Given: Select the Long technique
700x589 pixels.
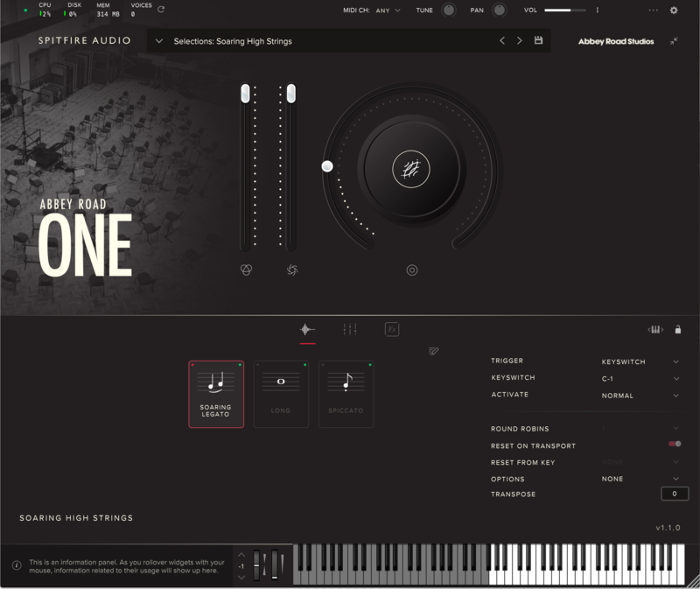Looking at the screenshot, I should tap(281, 395).
